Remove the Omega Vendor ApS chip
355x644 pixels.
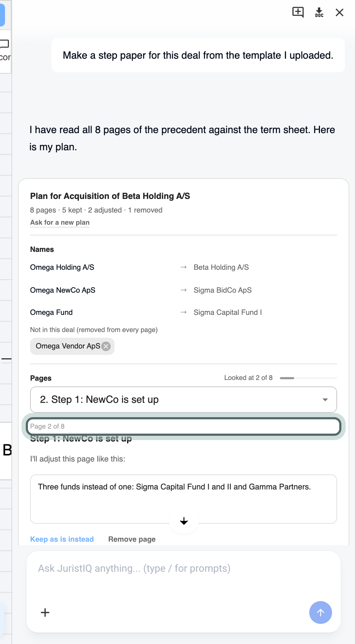coord(106,346)
